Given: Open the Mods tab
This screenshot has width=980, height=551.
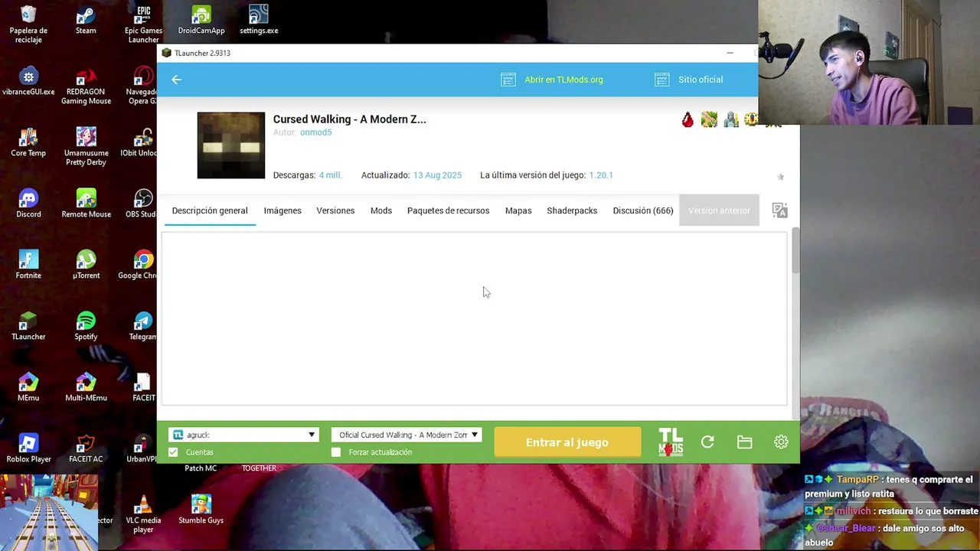Looking at the screenshot, I should (381, 210).
